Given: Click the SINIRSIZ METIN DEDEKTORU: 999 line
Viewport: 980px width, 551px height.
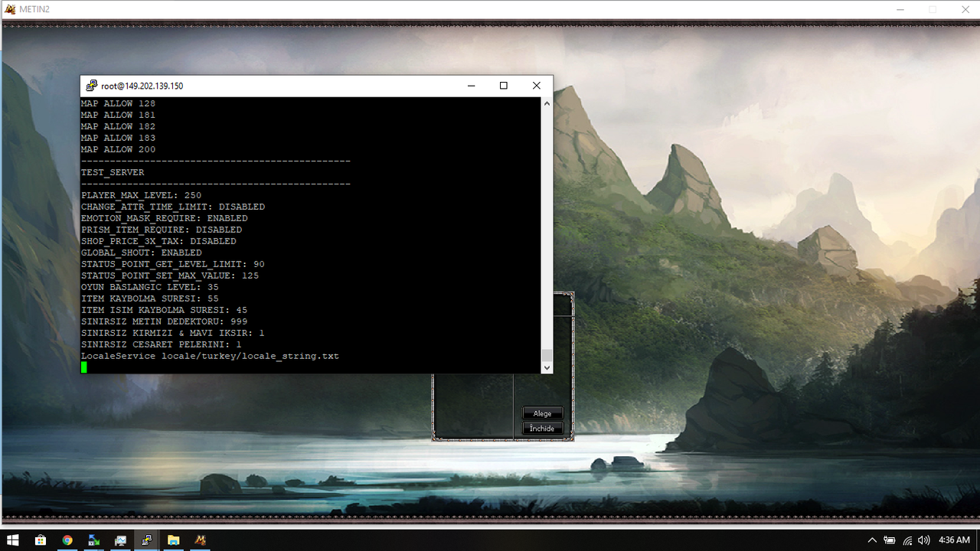Looking at the screenshot, I should (164, 321).
